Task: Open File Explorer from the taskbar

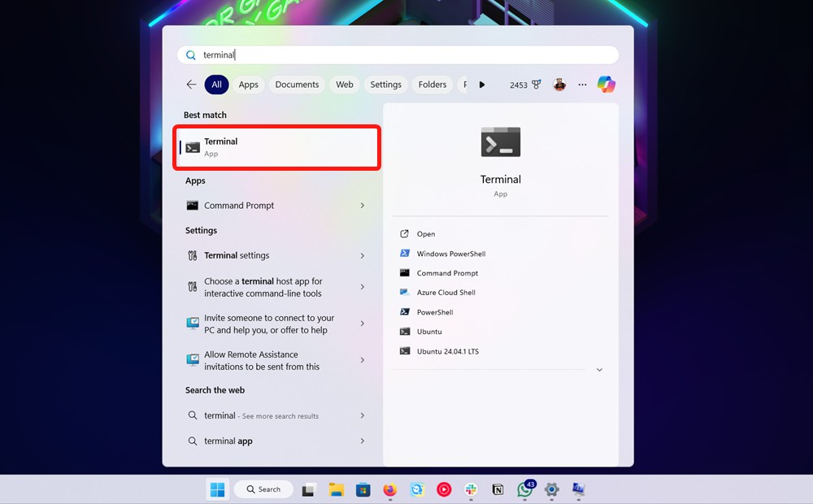Action: 336,489
